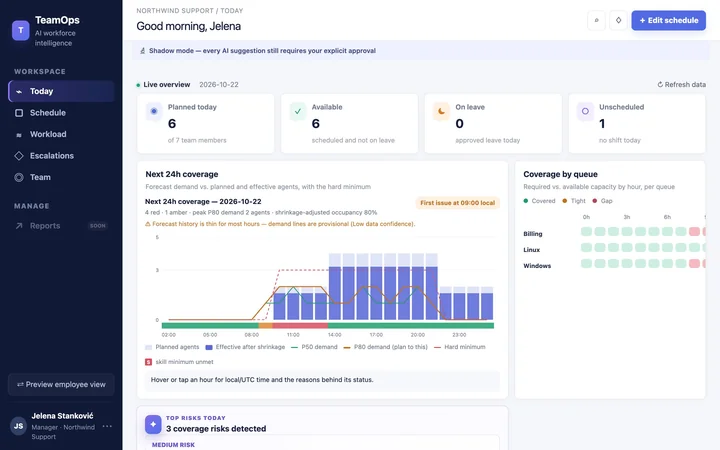Click the TeamOps purple T logo
The image size is (720, 450).
click(21, 30)
